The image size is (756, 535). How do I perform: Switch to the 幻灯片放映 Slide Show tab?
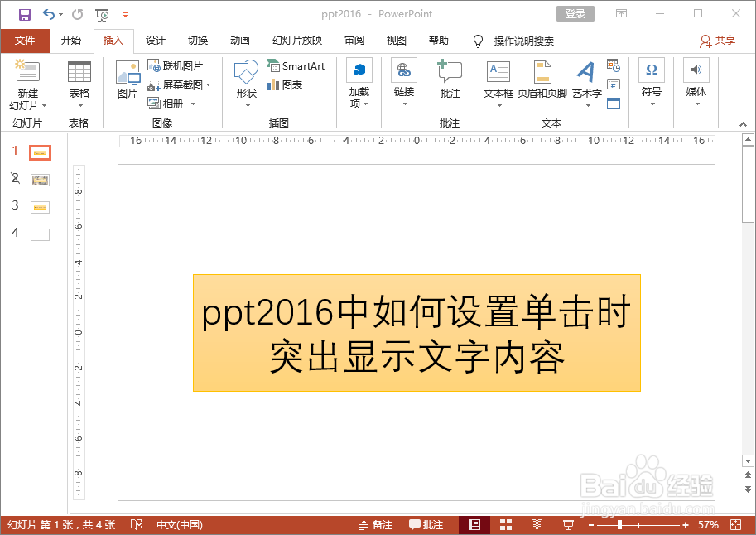pyautogui.click(x=297, y=41)
